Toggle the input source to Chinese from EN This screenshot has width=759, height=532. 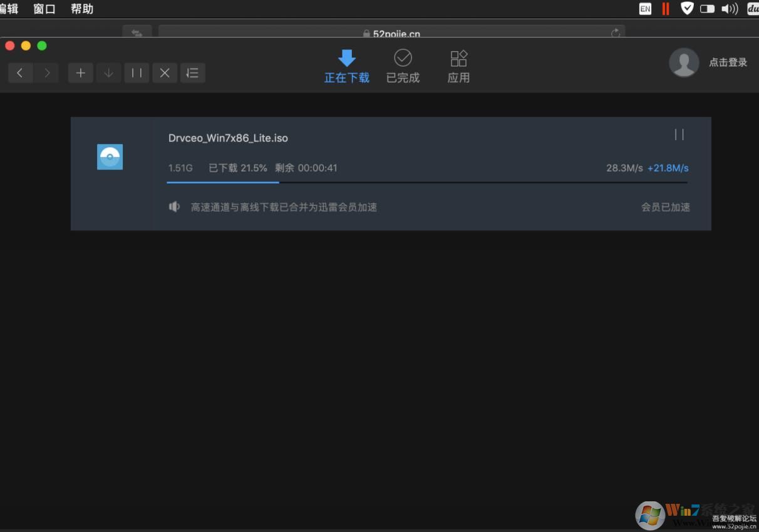click(x=645, y=8)
